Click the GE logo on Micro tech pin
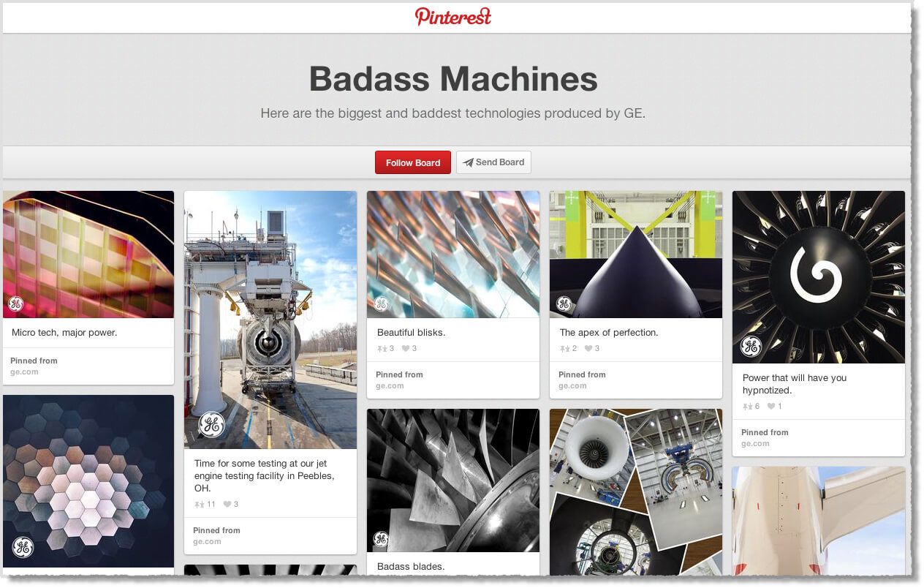Image resolution: width=924 pixels, height=588 pixels. (15, 304)
